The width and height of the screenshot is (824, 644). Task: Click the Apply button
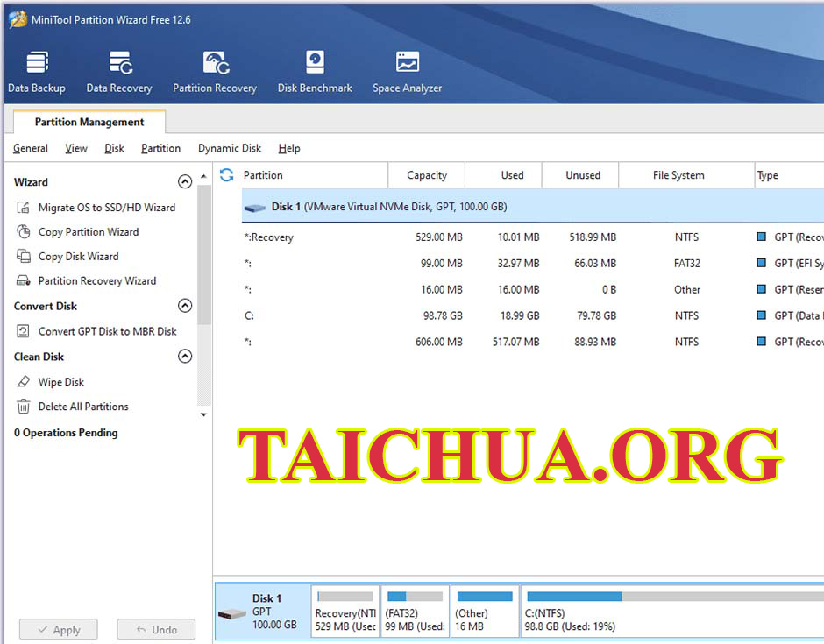click(x=58, y=629)
